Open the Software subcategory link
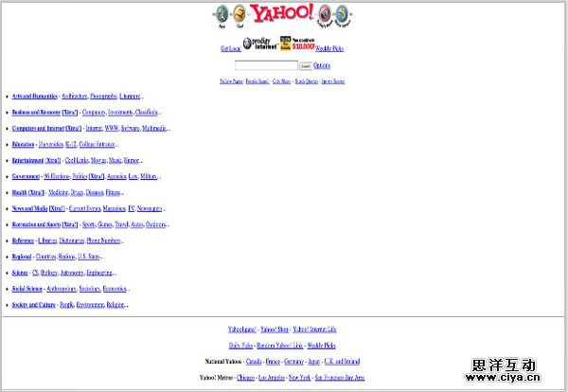This screenshot has height=392, width=568. 131,128
